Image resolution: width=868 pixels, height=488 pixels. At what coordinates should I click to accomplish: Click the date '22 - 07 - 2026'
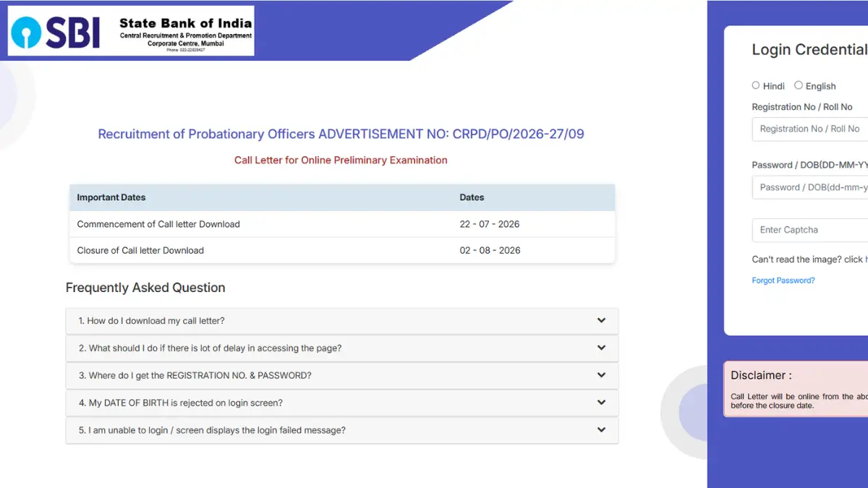click(x=490, y=224)
